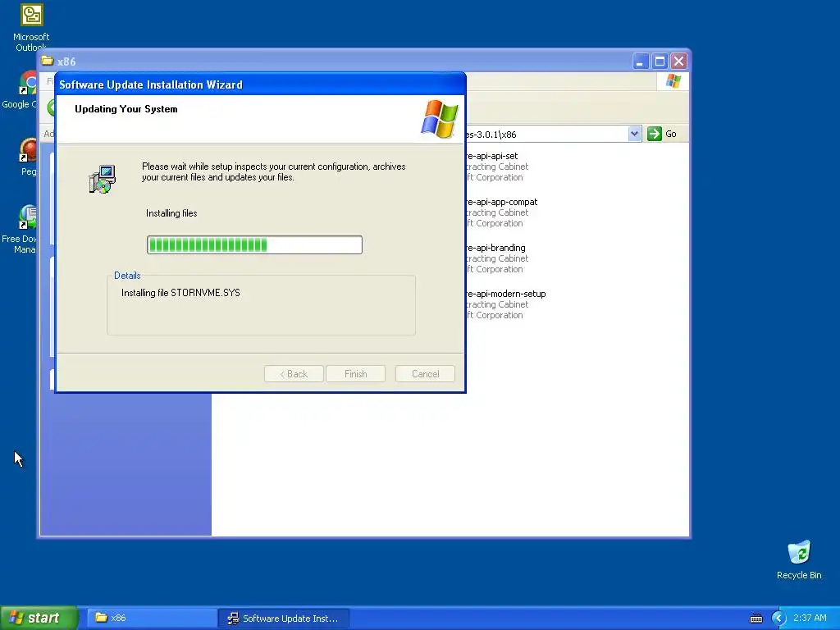This screenshot has height=630, width=840.
Task: Click the 2:37 AM clock
Action: pos(810,618)
